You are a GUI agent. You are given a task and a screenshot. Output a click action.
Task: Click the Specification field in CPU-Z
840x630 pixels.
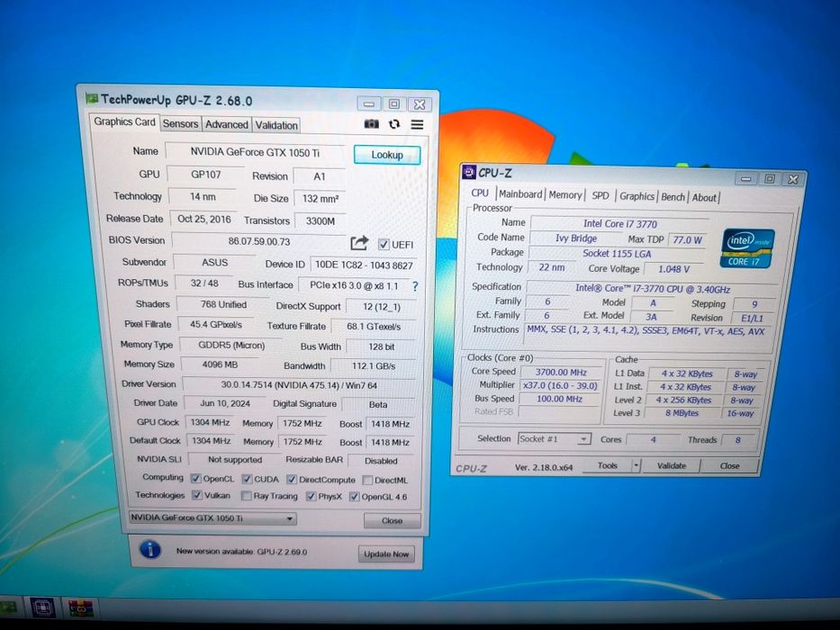(653, 289)
